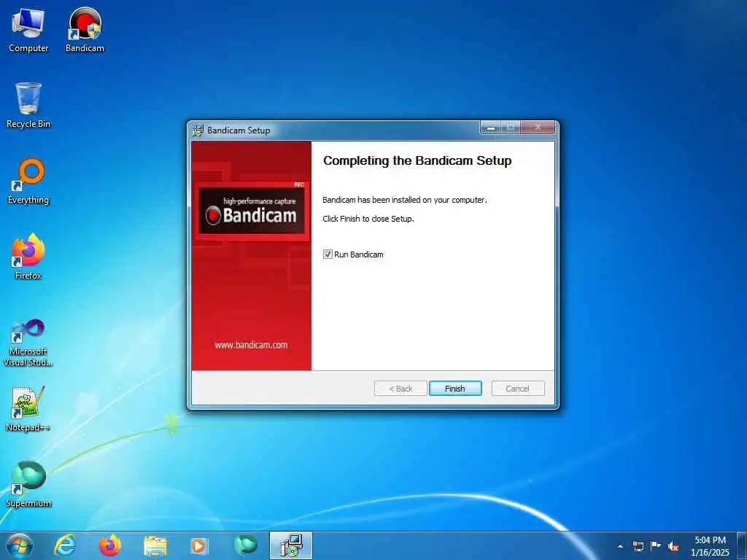Click "Bandicam has been installed" text
Screen dimensions: 747x560
point(405,200)
